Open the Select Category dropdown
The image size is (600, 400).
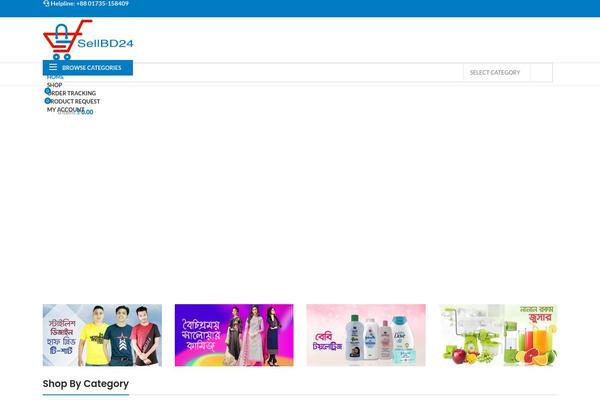click(496, 72)
